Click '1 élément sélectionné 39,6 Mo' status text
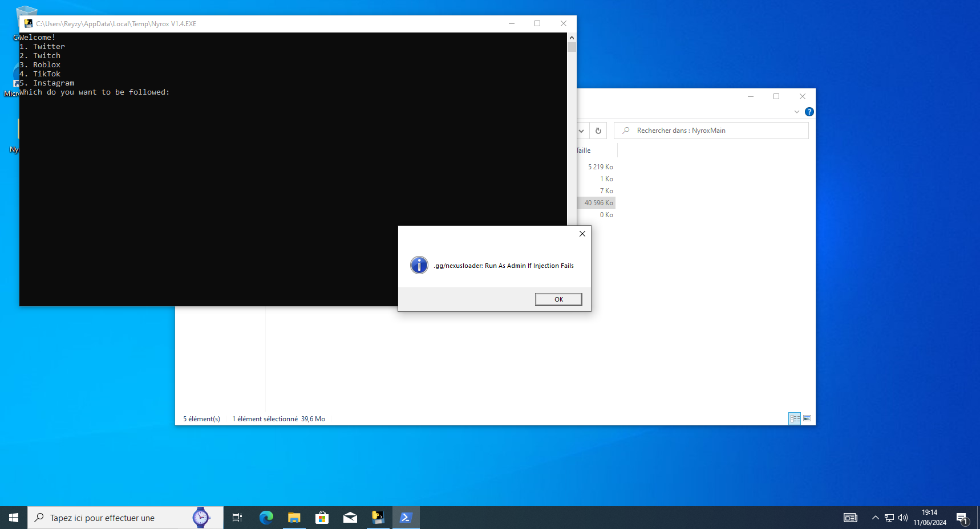980x529 pixels. click(278, 419)
